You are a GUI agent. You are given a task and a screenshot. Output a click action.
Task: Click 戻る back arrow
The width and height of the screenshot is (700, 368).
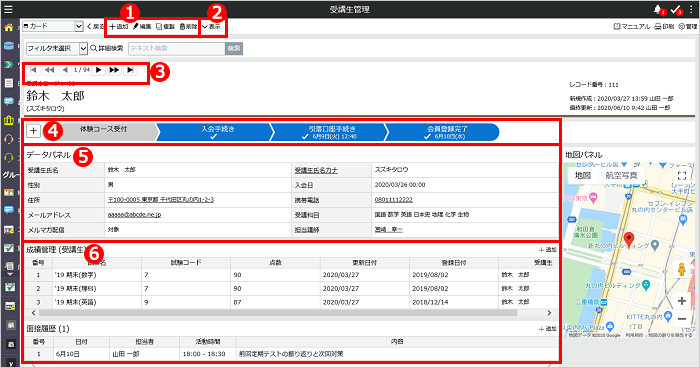(95, 27)
